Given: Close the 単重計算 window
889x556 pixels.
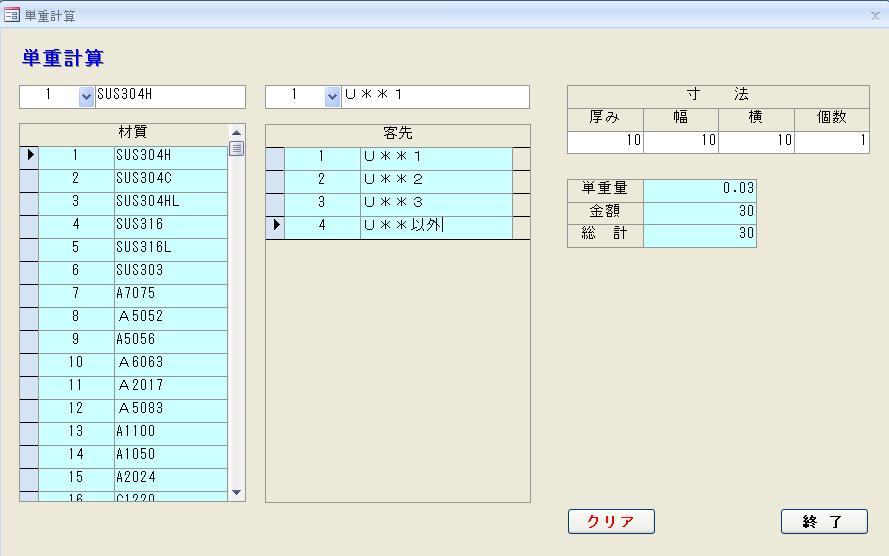Looking at the screenshot, I should coord(874,16).
